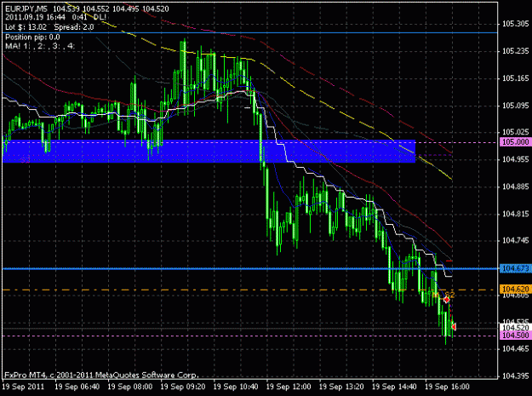The width and height of the screenshot is (532, 396).
Task: Click the '19 Sep 08:00' time label
Action: click(x=130, y=387)
